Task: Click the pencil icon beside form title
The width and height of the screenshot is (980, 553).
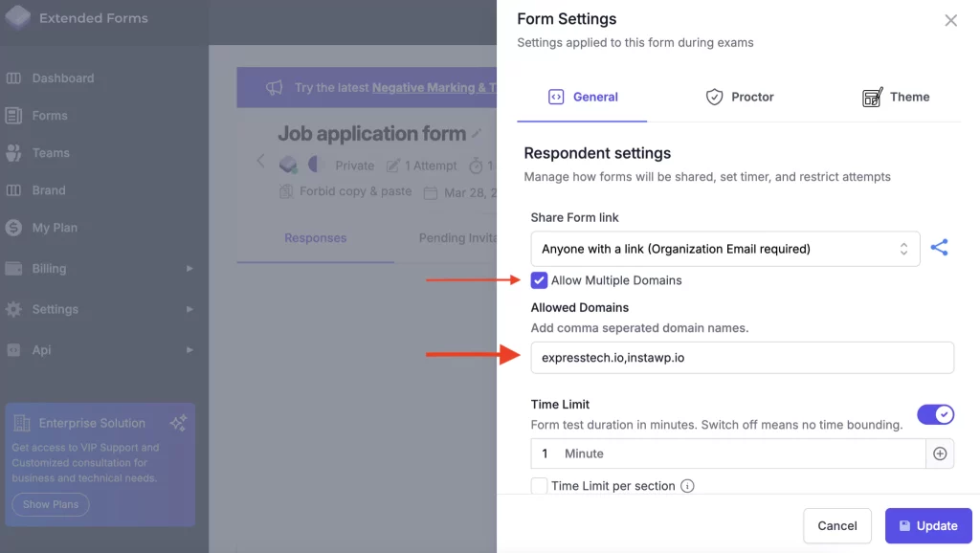Action: click(x=477, y=134)
